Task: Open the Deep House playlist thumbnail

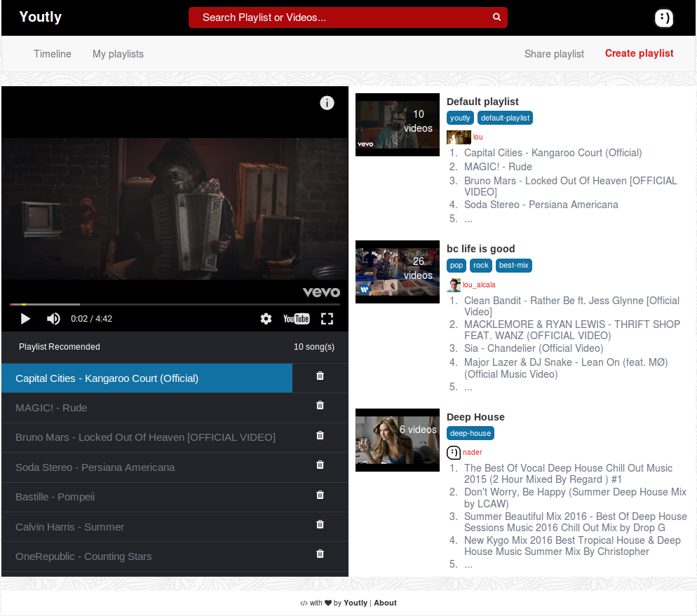Action: 397,439
